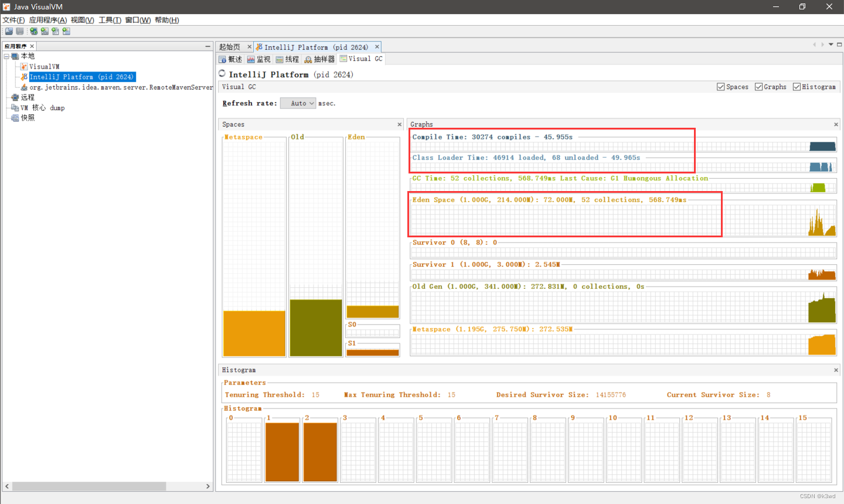
Task: Open the 文件(F) menu
Action: pyautogui.click(x=13, y=20)
